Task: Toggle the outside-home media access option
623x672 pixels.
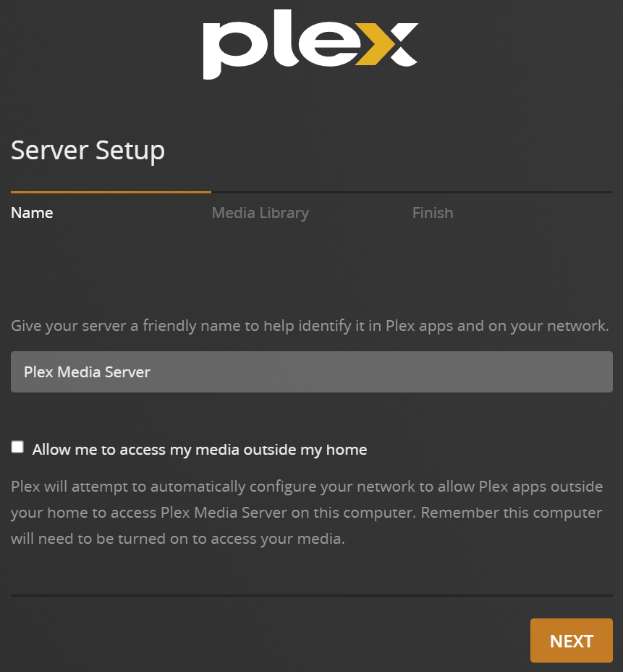Action: 17,447
